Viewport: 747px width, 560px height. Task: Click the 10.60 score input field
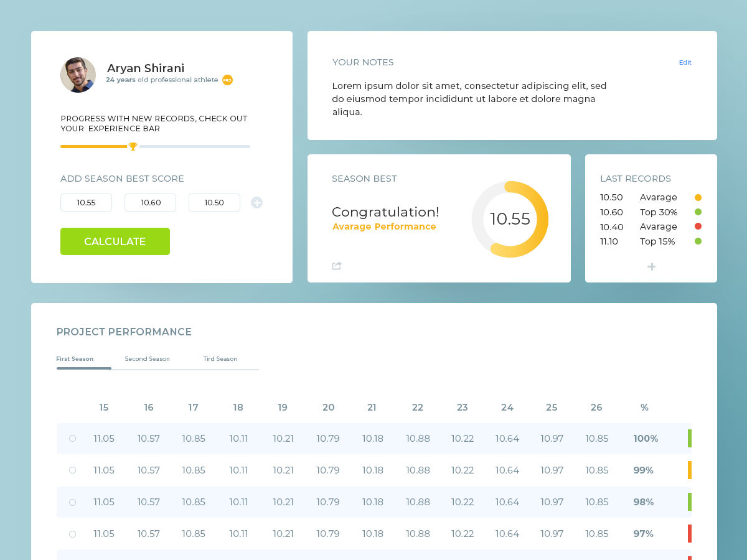click(150, 202)
